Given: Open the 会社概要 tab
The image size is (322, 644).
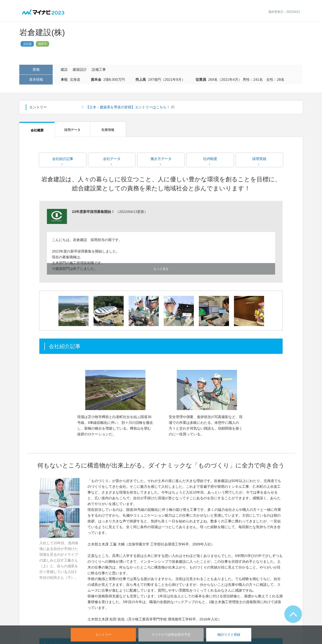Looking at the screenshot, I should click(37, 130).
